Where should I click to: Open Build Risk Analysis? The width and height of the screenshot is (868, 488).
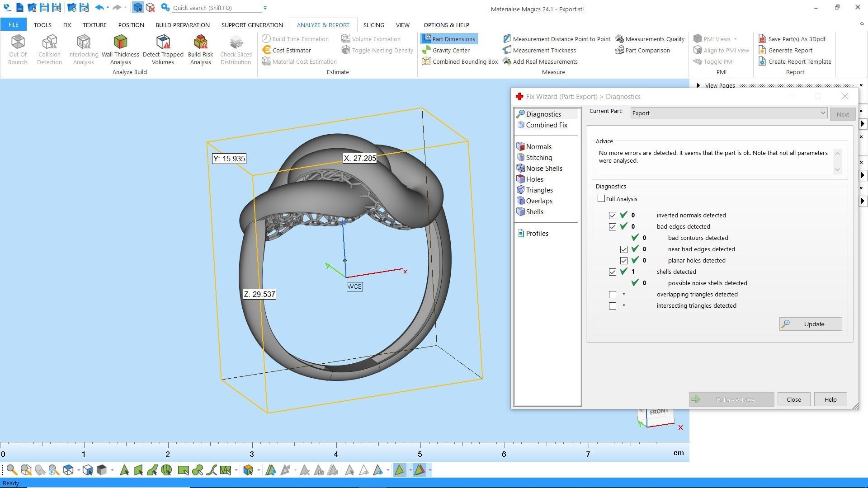pos(200,50)
